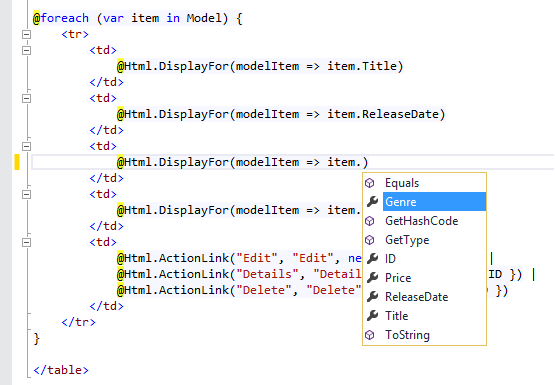Collapse the td containing item.ReleaseDate
The width and height of the screenshot is (555, 385).
coord(27,98)
